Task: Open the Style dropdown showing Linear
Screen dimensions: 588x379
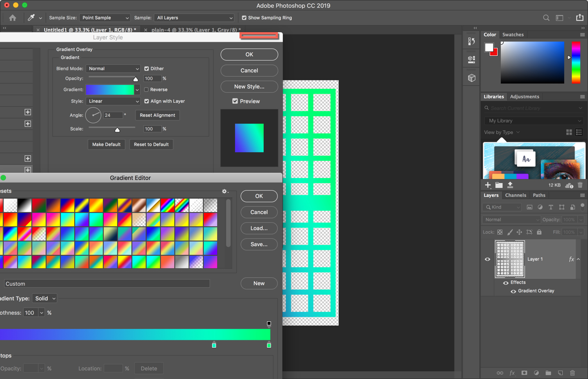Action: coord(113,101)
